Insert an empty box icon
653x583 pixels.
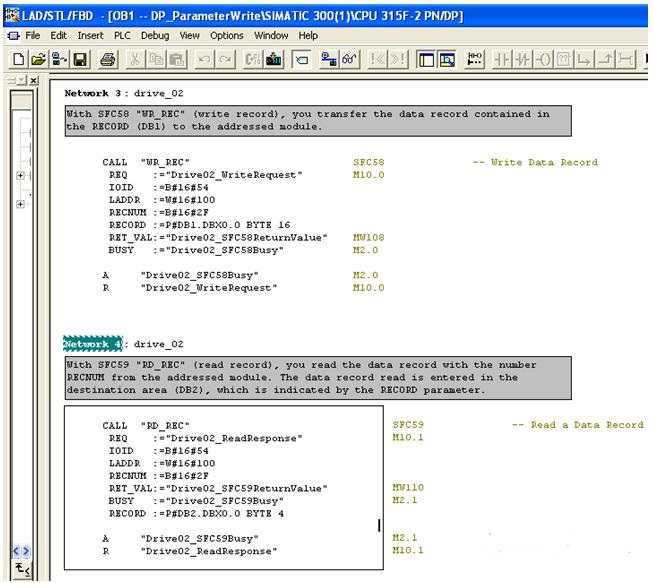coord(564,60)
